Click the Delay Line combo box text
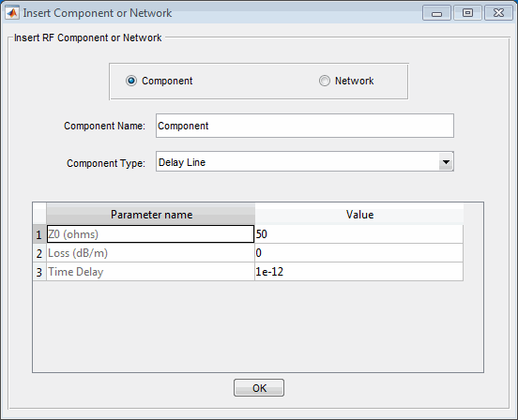518x420 pixels. [x=182, y=162]
